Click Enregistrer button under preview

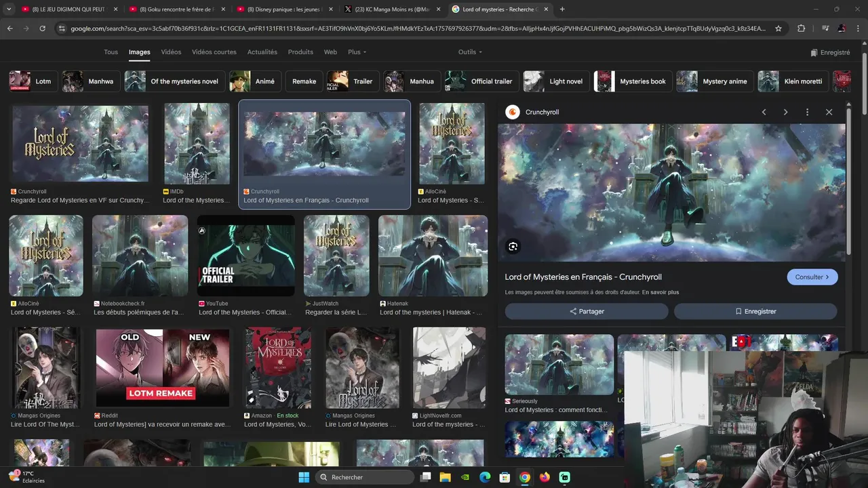(755, 311)
